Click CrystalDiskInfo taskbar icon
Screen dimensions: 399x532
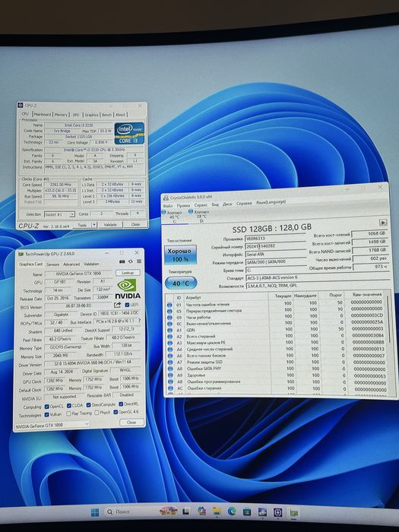(x=262, y=512)
